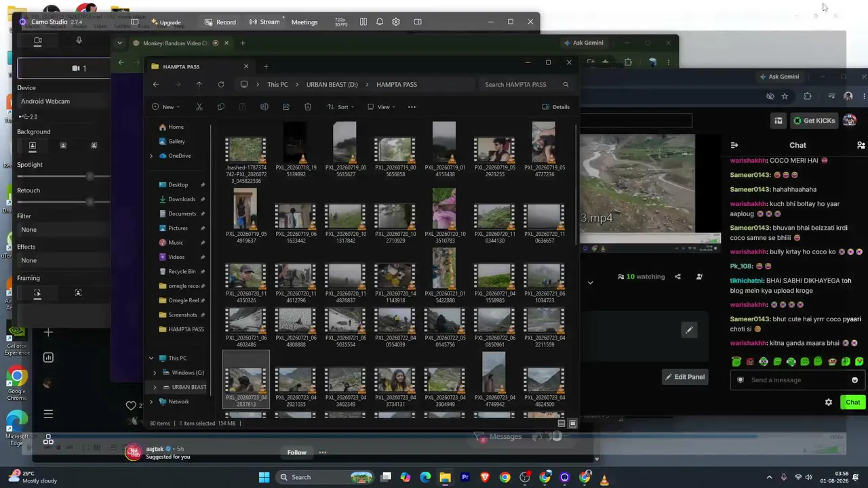Open chat user list icon in Kick
The width and height of the screenshot is (868, 488).
[x=861, y=145]
